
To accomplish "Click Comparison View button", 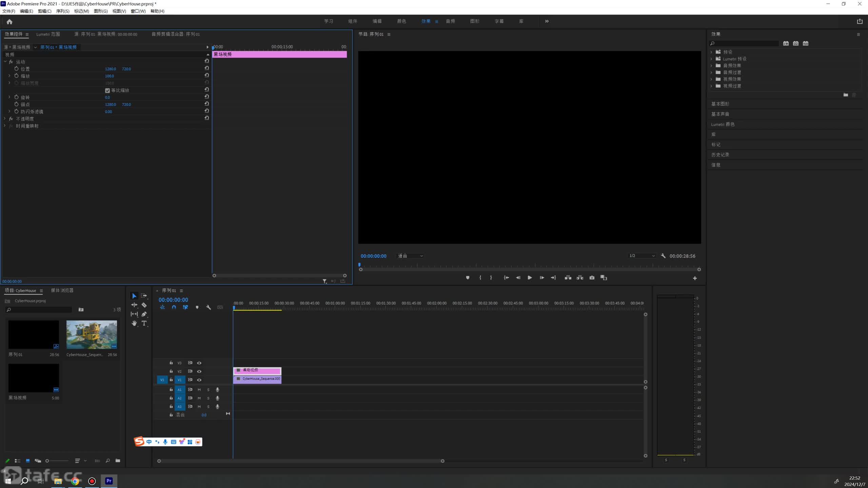I will coord(604,278).
